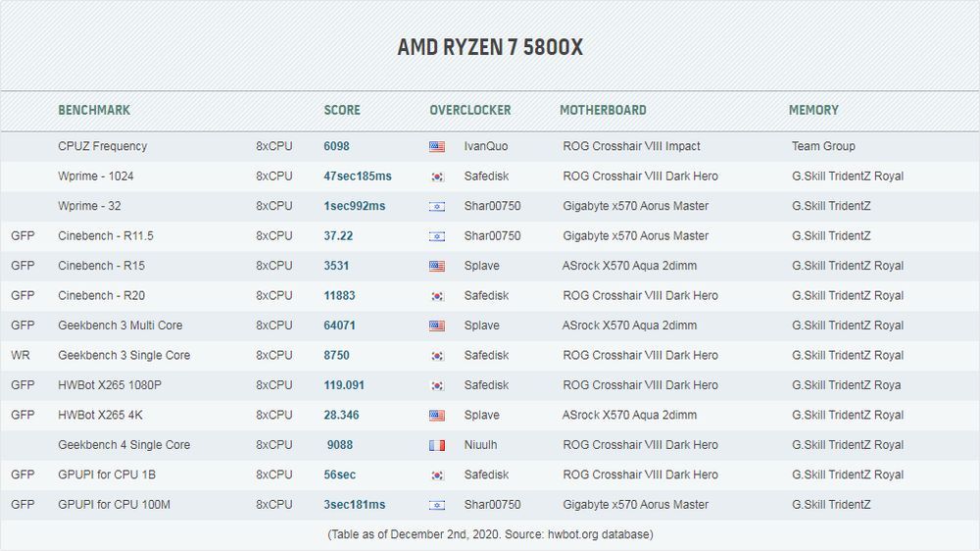Select the Cinebench - R20 benchmark name
Viewport: 980px width, 551px height.
101,296
